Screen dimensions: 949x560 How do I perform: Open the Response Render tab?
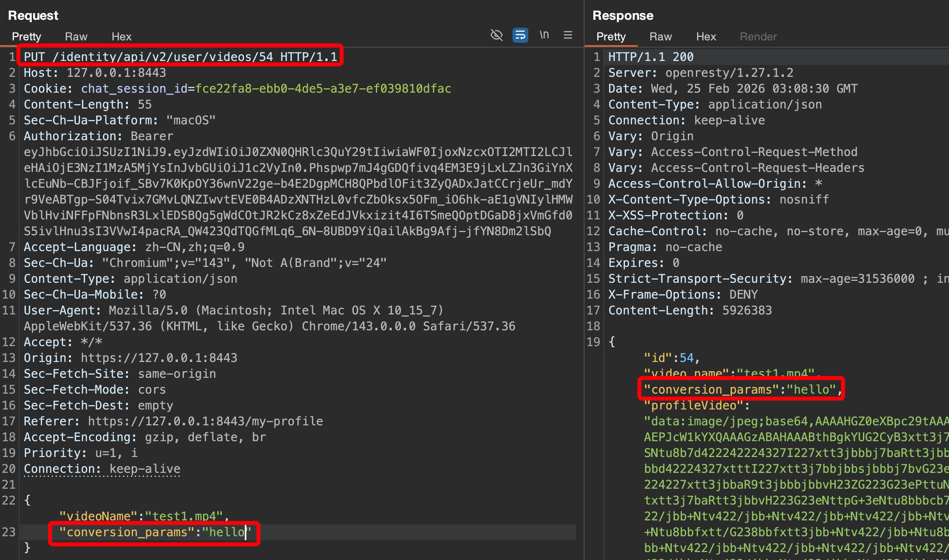click(x=758, y=37)
